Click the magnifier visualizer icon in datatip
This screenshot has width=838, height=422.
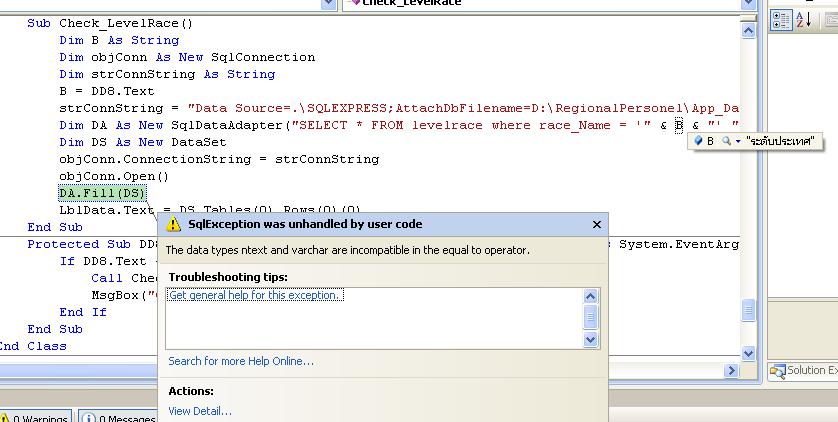tap(726, 141)
